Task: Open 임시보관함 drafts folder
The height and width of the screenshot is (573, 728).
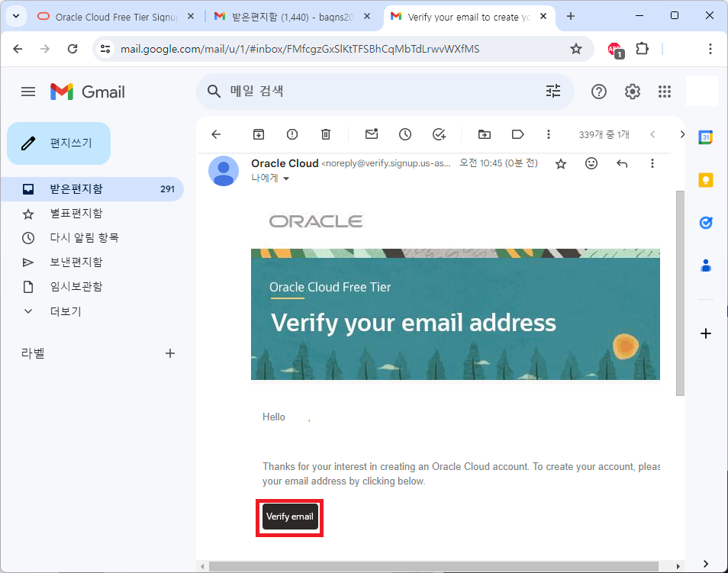Action: (76, 287)
